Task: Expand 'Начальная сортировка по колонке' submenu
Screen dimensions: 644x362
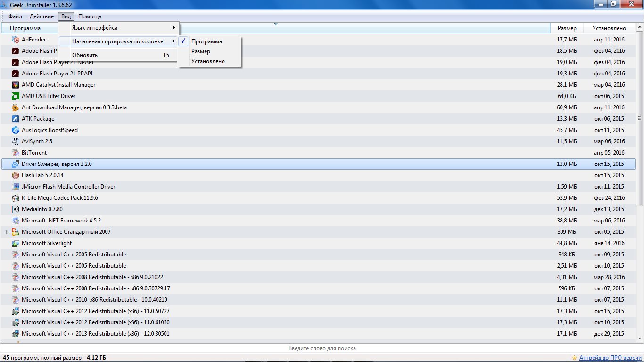Action: coord(118,41)
